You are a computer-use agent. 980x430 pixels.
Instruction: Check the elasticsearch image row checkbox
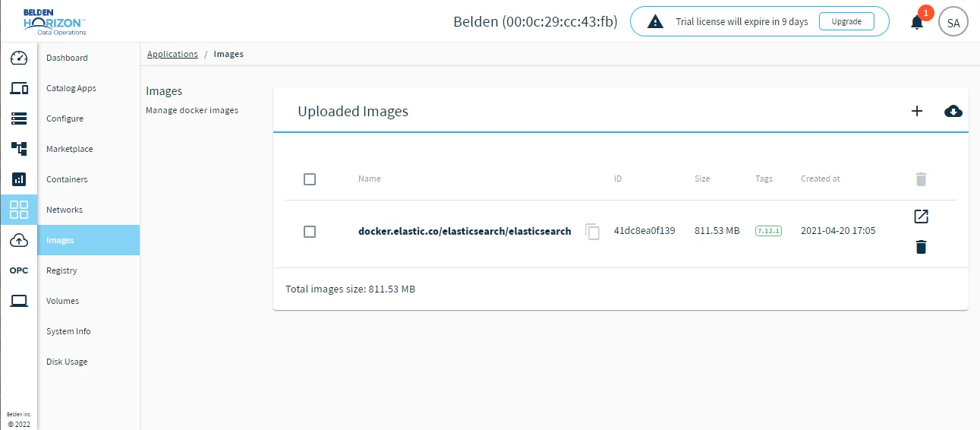tap(310, 232)
